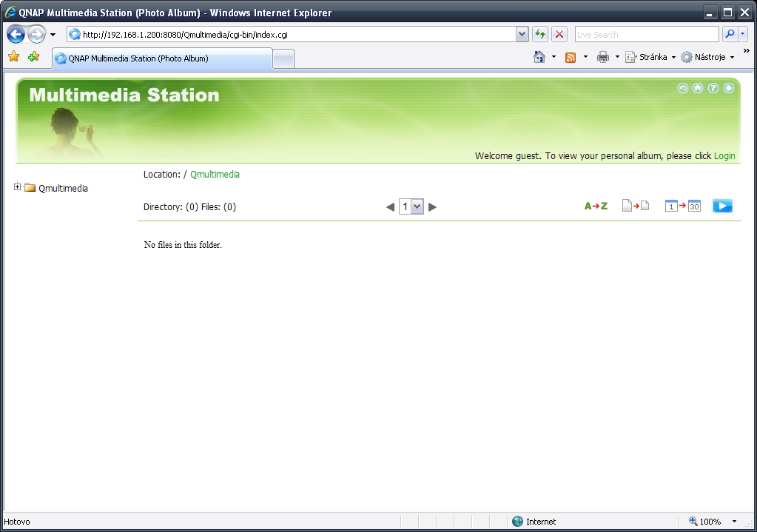Start the slideshow play button
This screenshot has height=532, width=757.
tap(722, 206)
